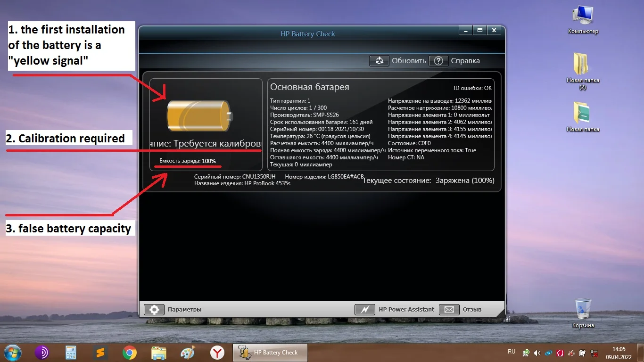Click the HP Battery Check title bar text
644x362 pixels.
coord(308,34)
